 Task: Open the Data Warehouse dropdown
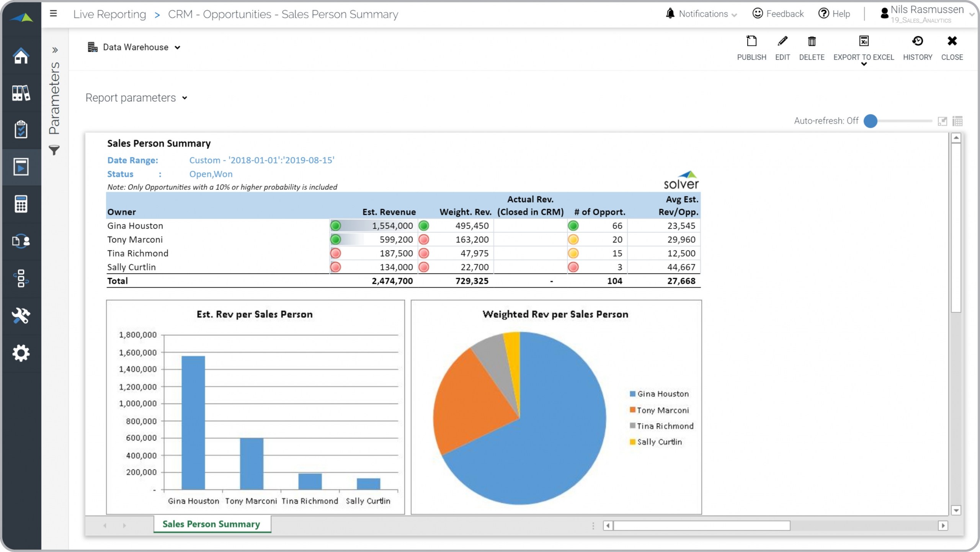coord(134,47)
